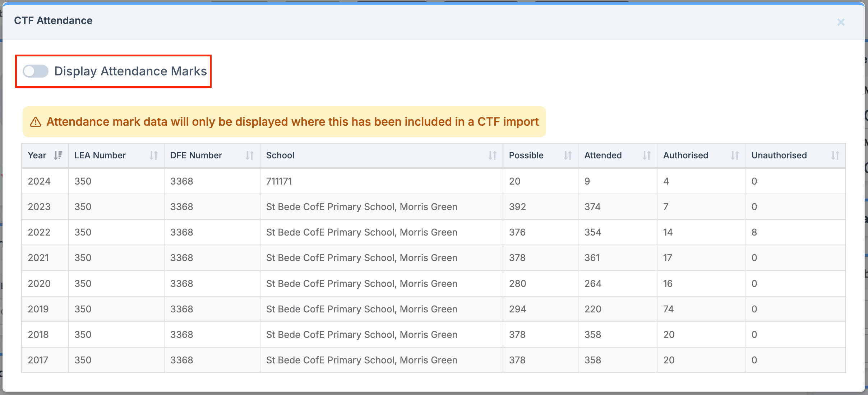Sort the School column alphabetically
Viewport: 868px width, 395px height.
493,155
